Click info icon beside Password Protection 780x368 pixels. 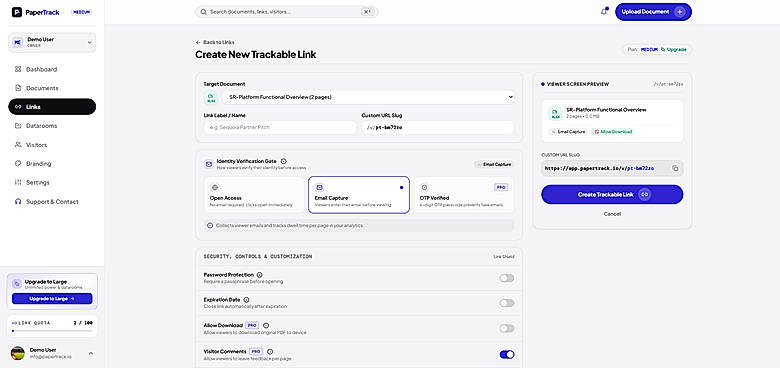[x=260, y=275]
